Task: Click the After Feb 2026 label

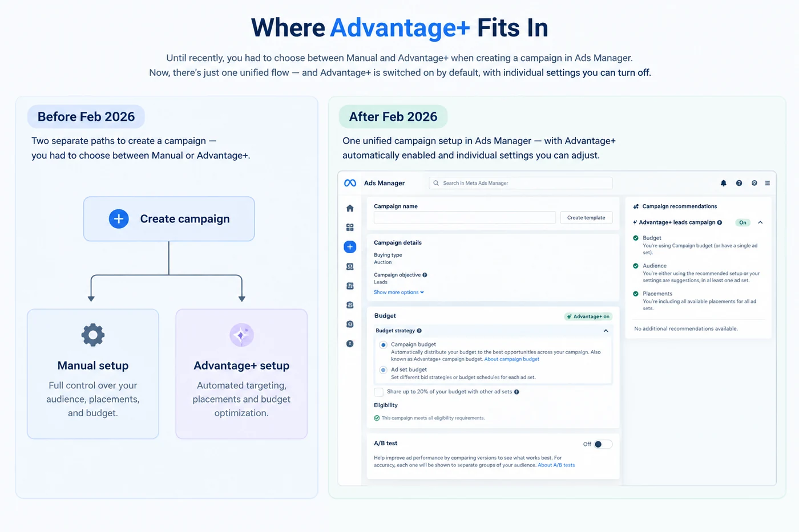Action: tap(393, 116)
